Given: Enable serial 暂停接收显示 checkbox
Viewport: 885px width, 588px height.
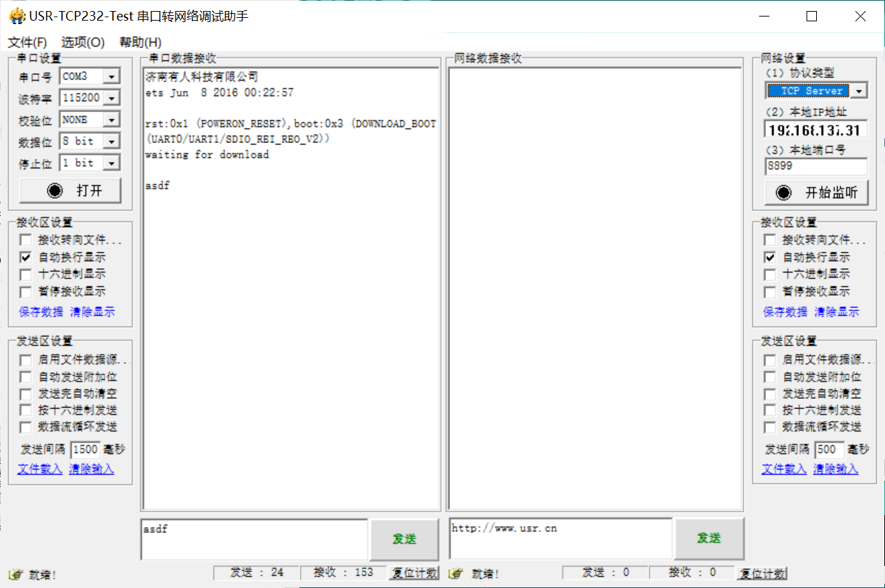Looking at the screenshot, I should pos(25,292).
